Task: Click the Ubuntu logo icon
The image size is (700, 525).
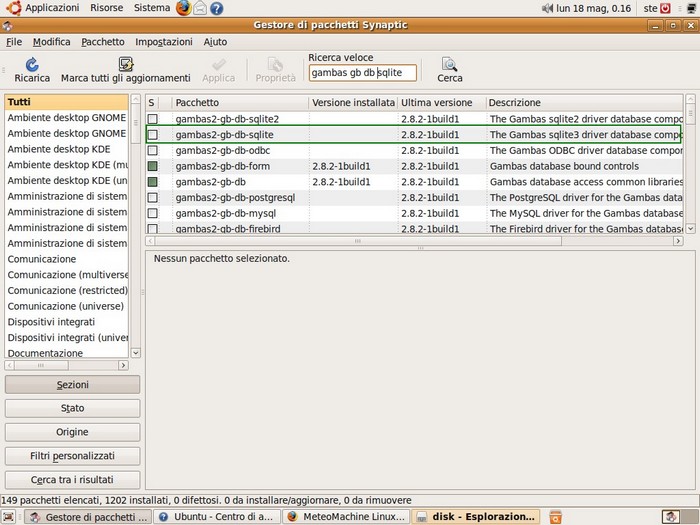Action: [x=14, y=8]
